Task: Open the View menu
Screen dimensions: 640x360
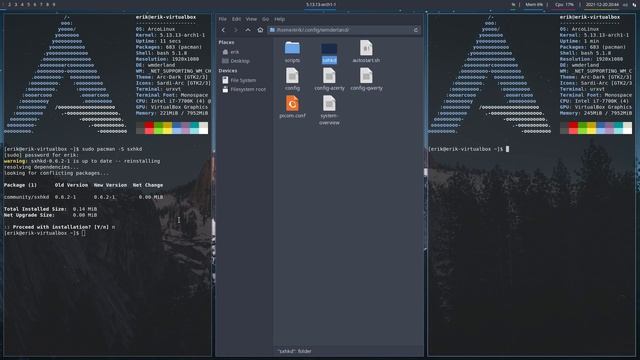Action: (251, 19)
